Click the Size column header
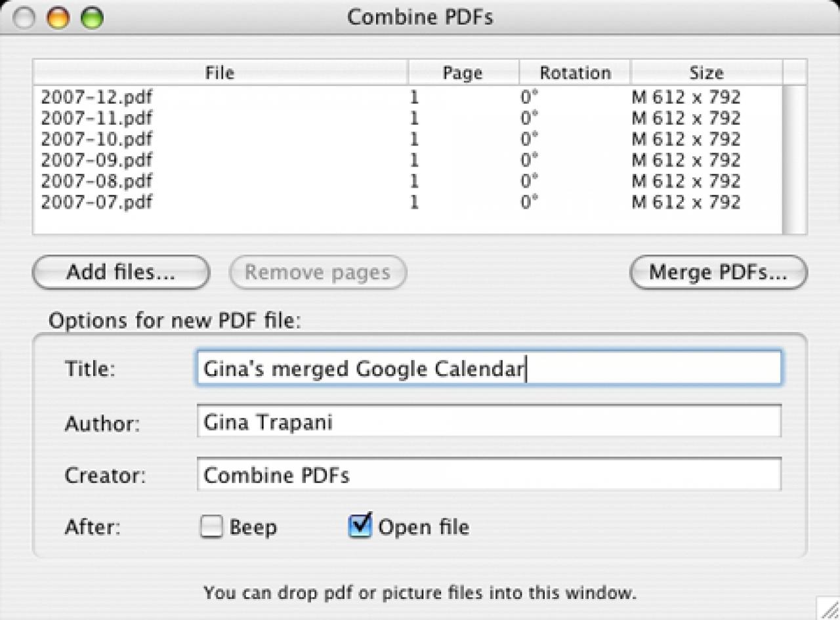The width and height of the screenshot is (840, 620). point(707,72)
